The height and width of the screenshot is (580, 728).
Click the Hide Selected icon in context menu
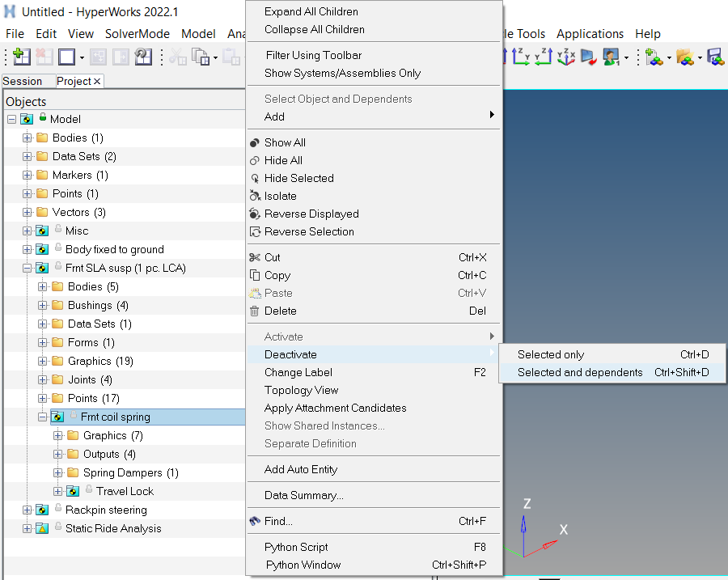(x=255, y=178)
